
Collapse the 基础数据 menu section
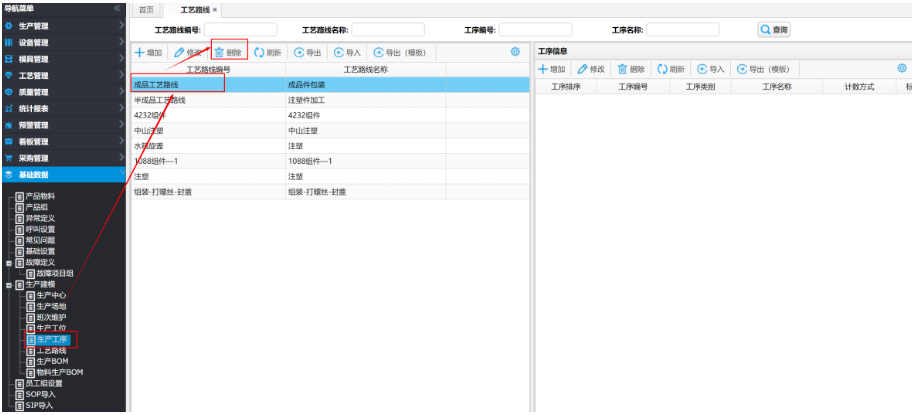(62, 174)
